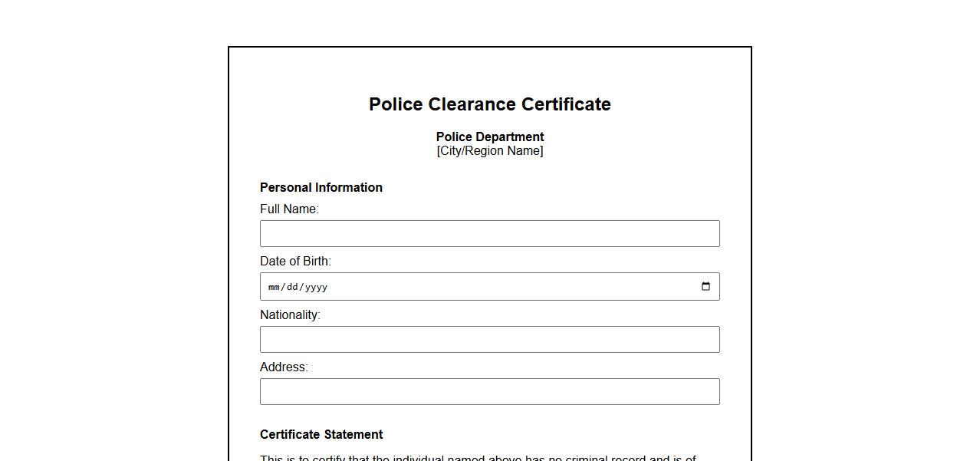Screen dimensions: 980x461
Task: Click the "Police Department" subheading
Action: 489,137
